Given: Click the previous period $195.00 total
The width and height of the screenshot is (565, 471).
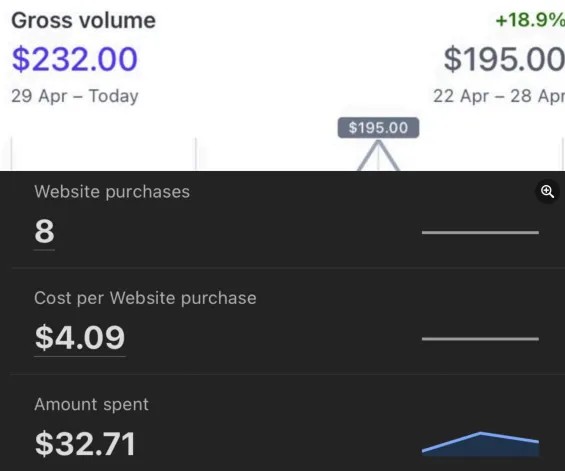Looking at the screenshot, I should (504, 59).
